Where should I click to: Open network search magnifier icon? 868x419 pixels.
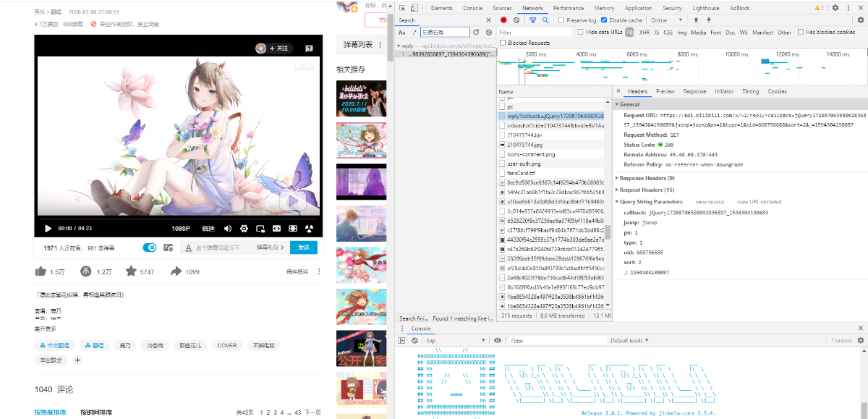point(545,20)
